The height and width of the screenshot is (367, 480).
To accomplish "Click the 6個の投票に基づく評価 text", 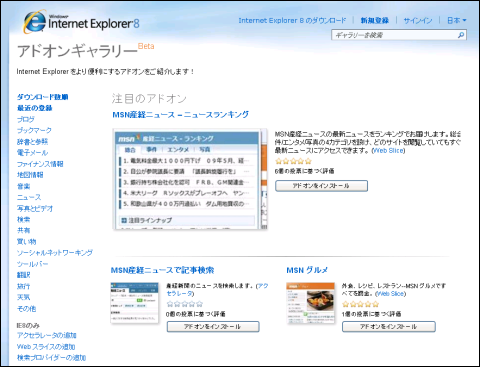I will [x=305, y=171].
